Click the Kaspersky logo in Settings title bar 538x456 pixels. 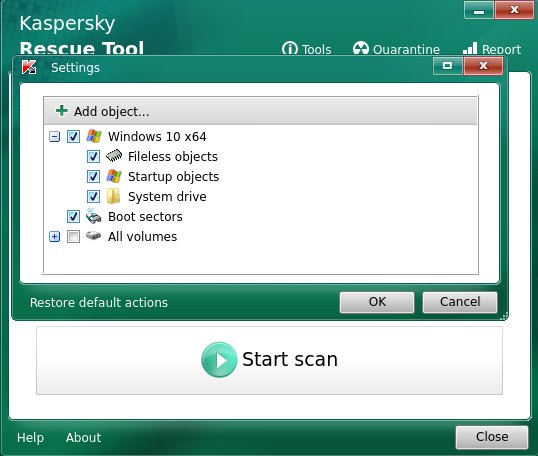[x=29, y=67]
